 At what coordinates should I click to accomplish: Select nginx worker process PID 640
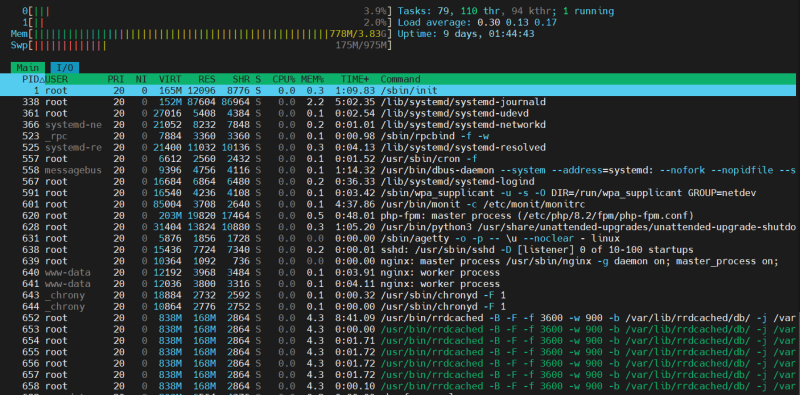tap(398, 273)
